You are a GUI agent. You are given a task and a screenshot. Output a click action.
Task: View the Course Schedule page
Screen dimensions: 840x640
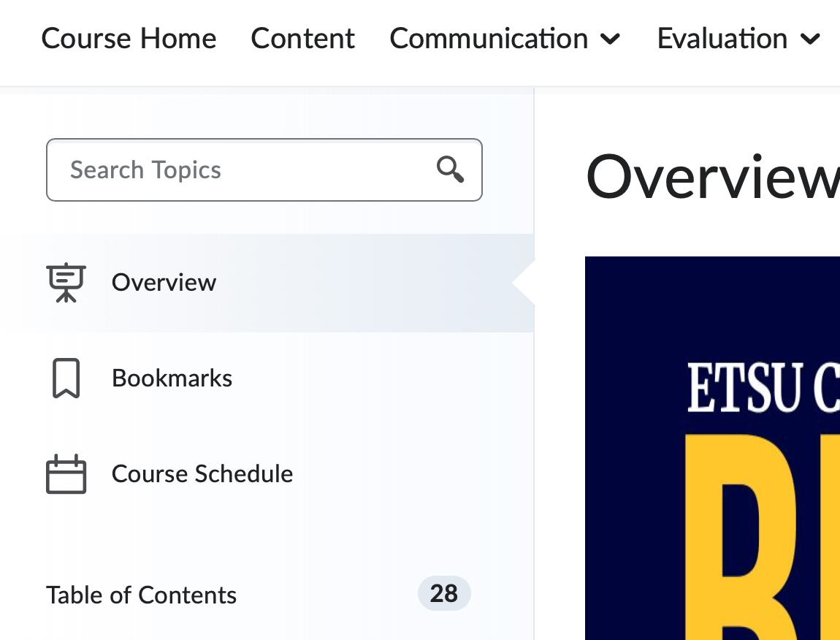coord(202,473)
